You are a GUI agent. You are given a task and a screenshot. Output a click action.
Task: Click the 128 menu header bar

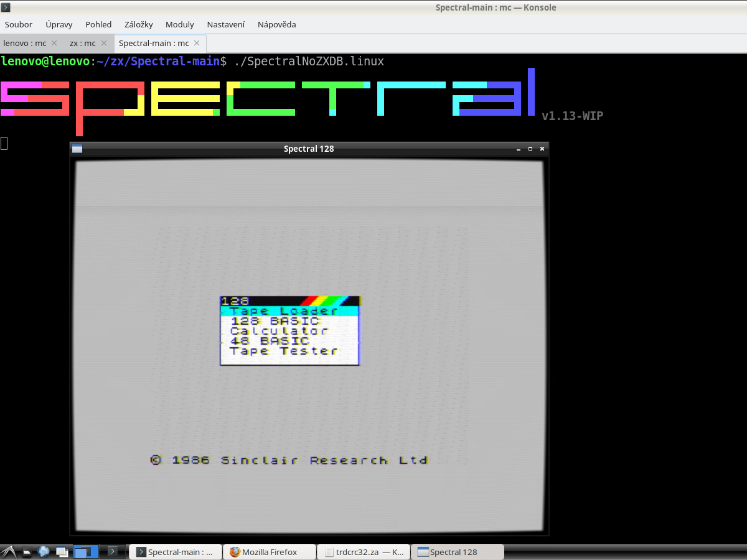click(x=290, y=301)
